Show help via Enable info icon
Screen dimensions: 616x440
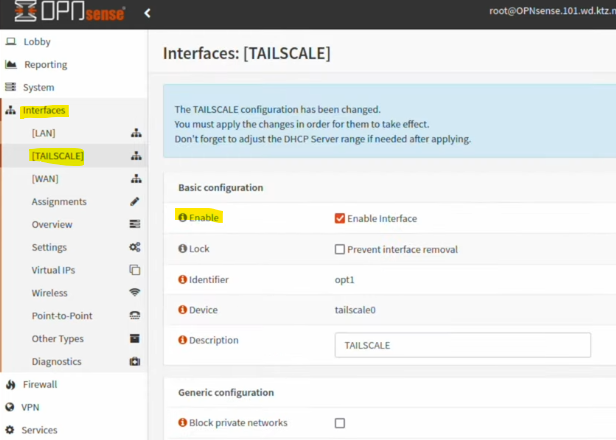point(182,217)
